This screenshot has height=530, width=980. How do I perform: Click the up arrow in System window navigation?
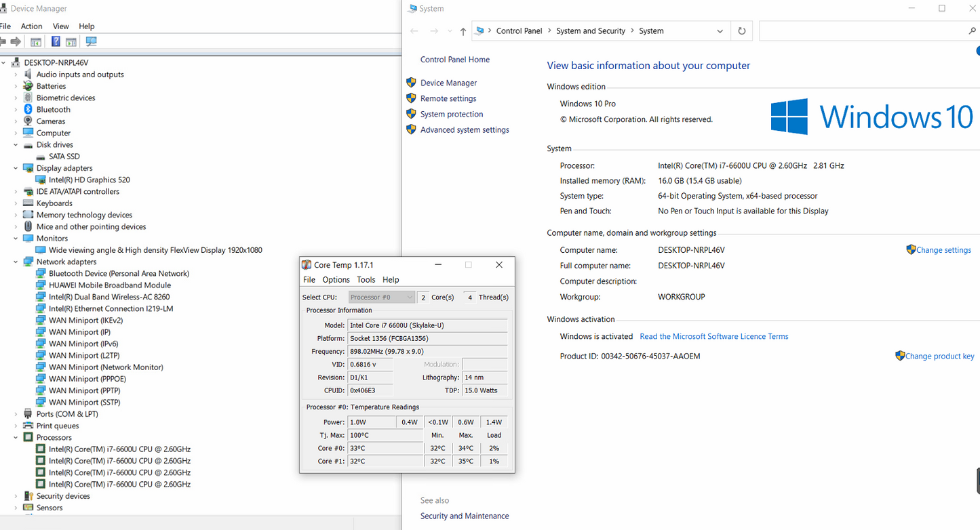tap(463, 31)
